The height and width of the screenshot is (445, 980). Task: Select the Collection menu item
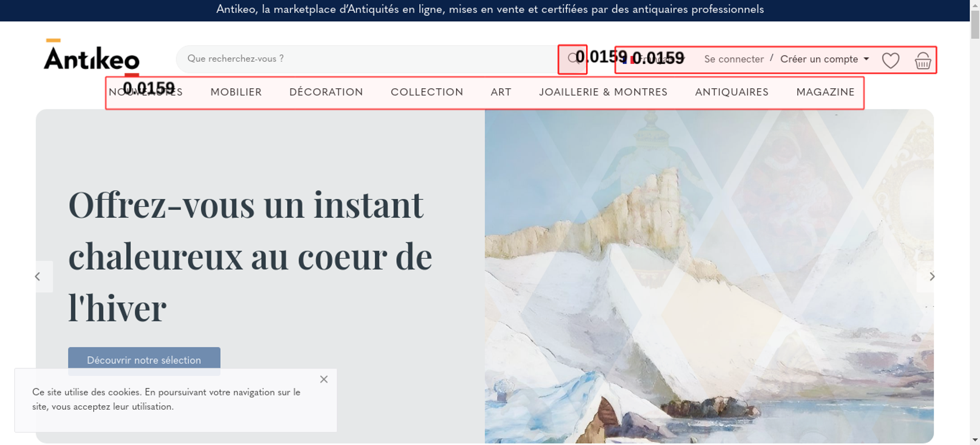coord(427,92)
